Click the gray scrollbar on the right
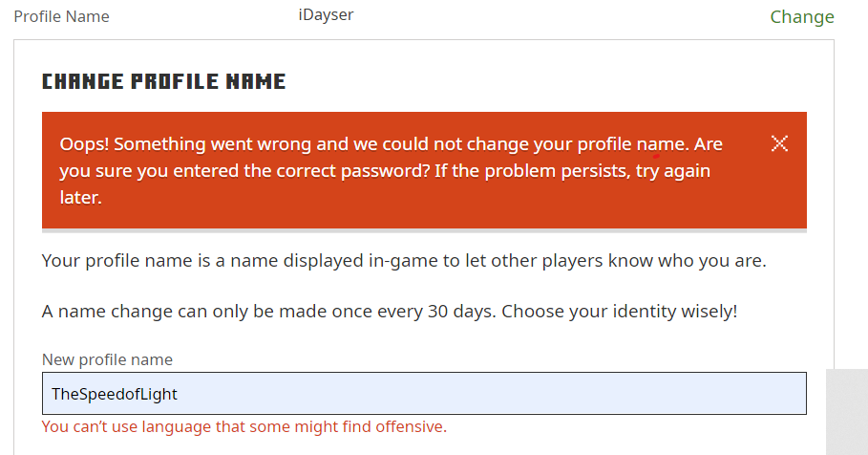Viewport: 868px width, 455px height. (846, 411)
